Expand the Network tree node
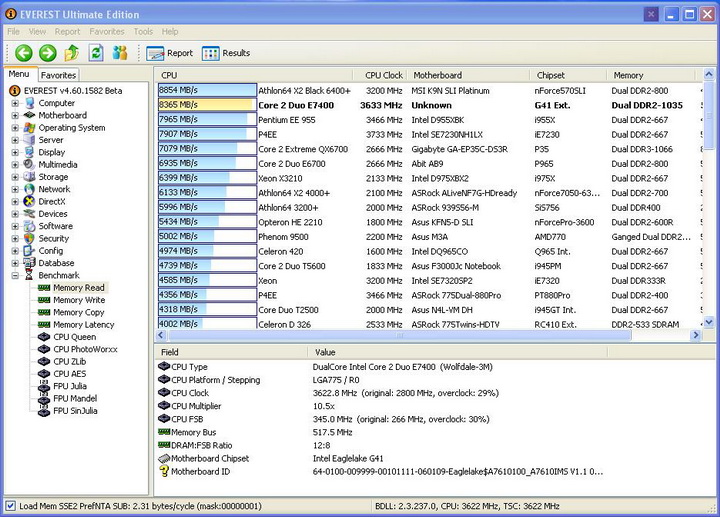 coord(15,190)
